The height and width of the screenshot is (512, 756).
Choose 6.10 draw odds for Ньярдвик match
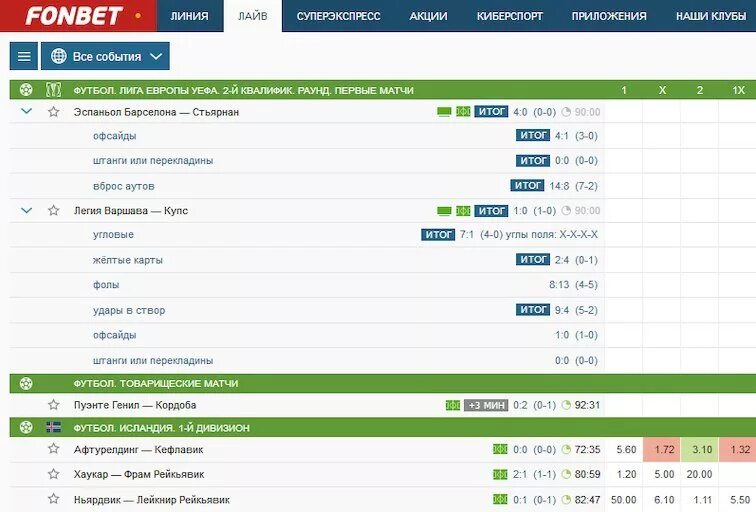[664, 499]
